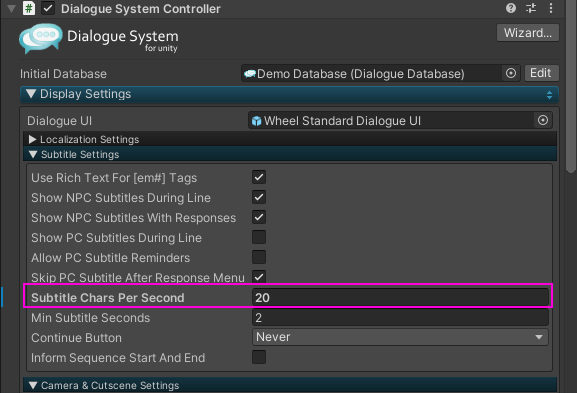Select the Demo Database object field
Image resolution: width=577 pixels, height=393 pixels.
380,73
